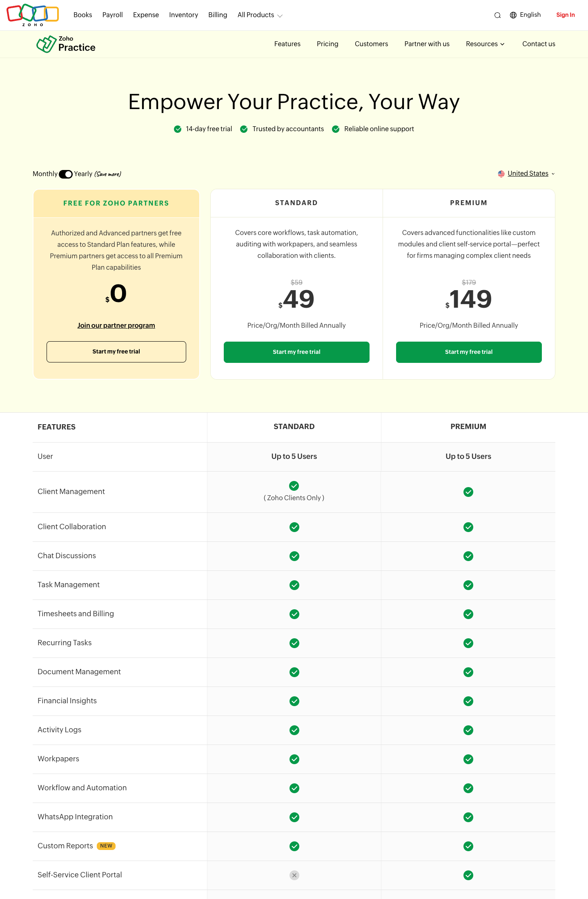Click Standard checkmark for Recurring Tasks
This screenshot has width=588, height=899.
coord(294,643)
